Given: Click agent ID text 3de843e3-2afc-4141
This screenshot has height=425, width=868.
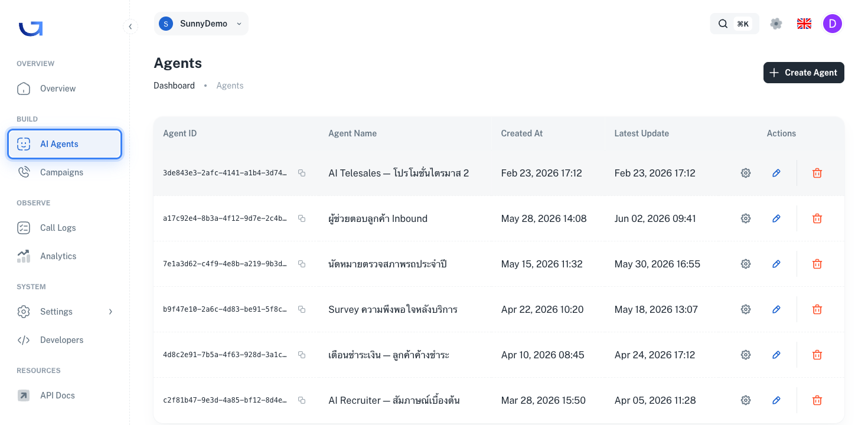Looking at the screenshot, I should point(225,173).
